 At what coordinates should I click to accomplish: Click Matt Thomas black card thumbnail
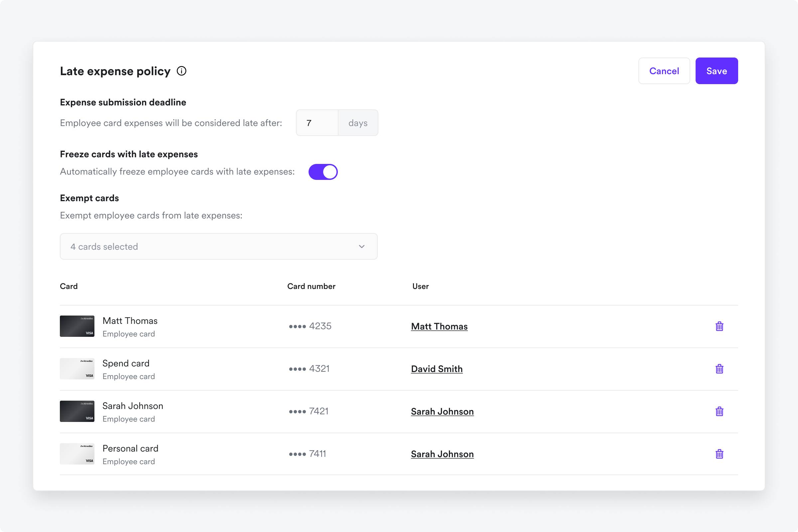pos(77,326)
